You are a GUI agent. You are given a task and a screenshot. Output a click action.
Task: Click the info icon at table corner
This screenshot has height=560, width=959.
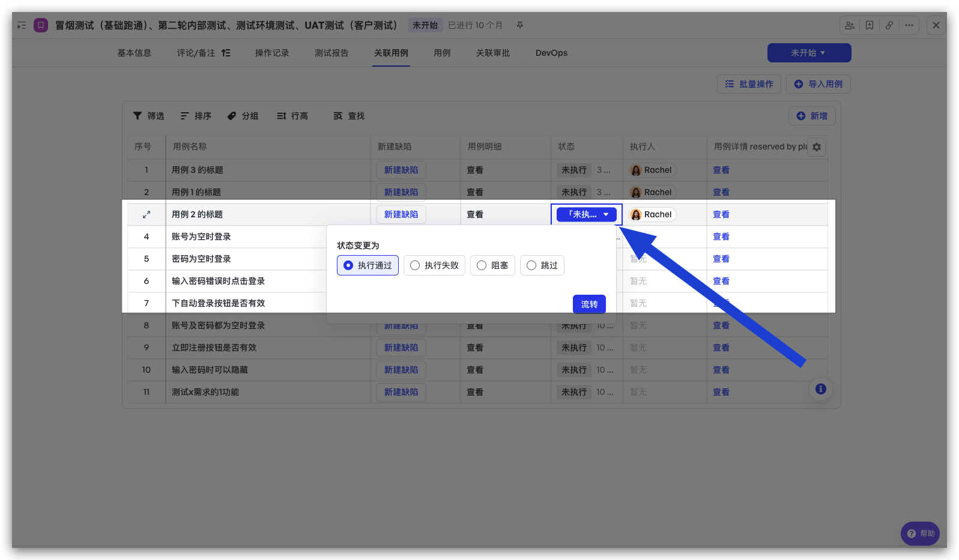coord(821,389)
